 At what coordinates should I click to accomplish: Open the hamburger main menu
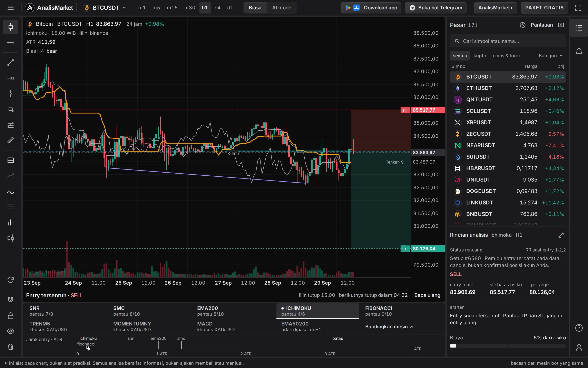10,8
